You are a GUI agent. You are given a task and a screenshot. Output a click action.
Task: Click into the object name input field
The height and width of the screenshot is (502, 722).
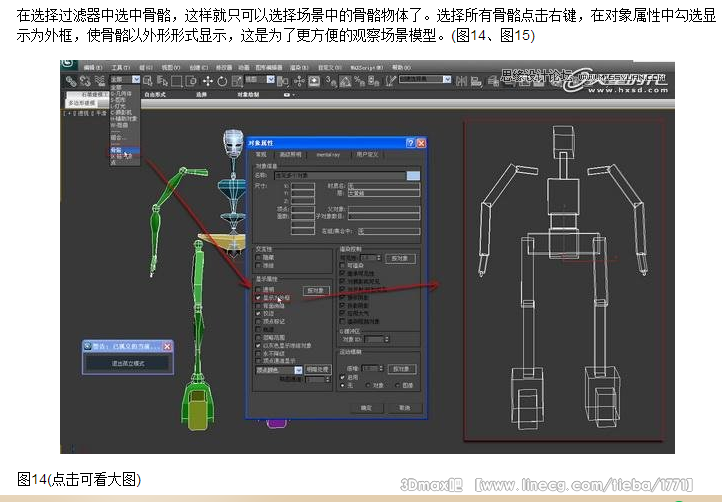(x=340, y=175)
